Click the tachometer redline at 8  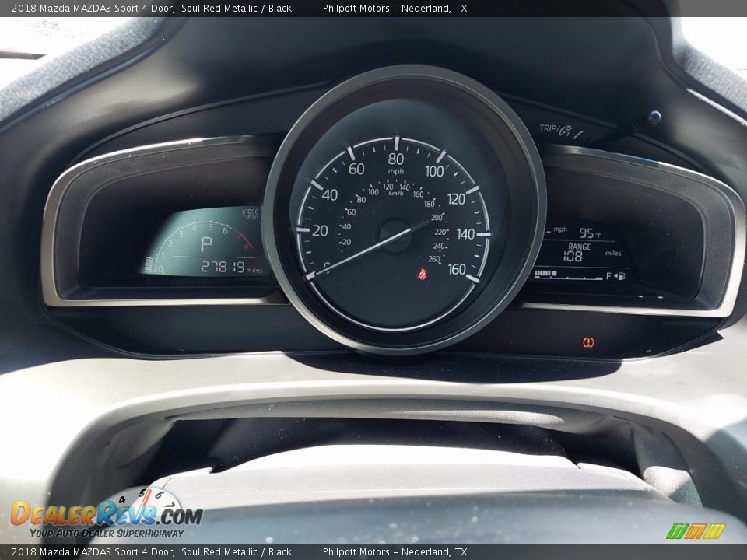click(247, 246)
